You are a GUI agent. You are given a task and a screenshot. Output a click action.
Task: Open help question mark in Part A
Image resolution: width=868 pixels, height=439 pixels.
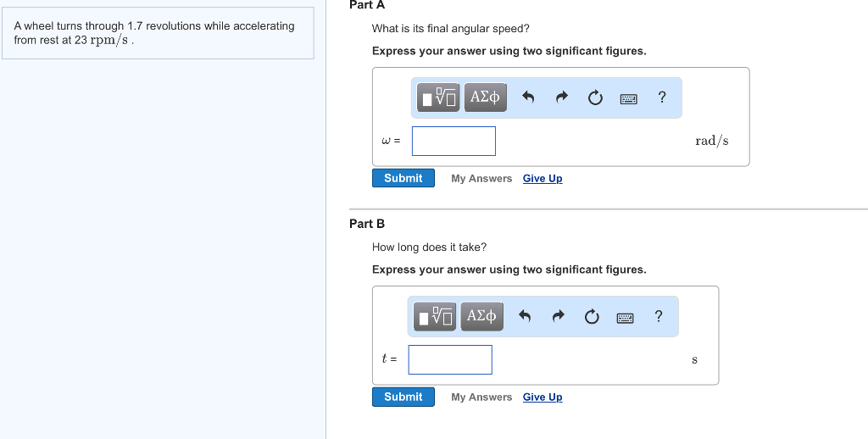662,97
